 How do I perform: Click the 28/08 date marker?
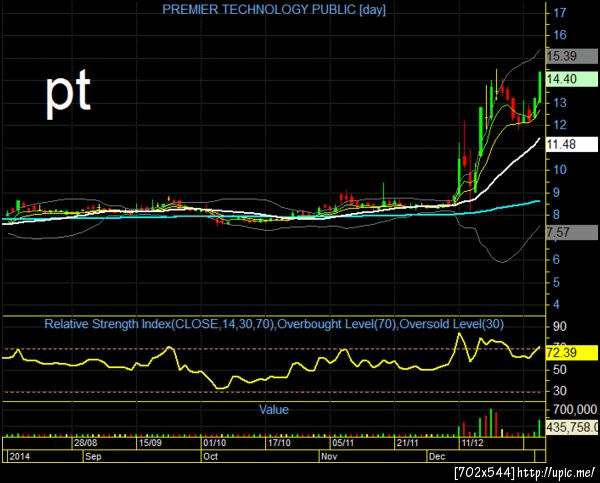tap(85, 443)
